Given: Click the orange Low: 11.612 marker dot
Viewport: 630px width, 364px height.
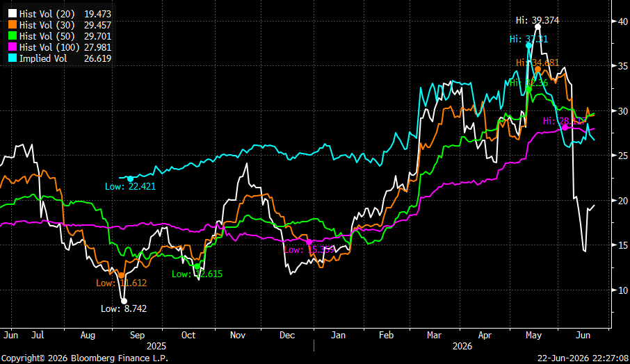Looking at the screenshot, I should (x=121, y=275).
